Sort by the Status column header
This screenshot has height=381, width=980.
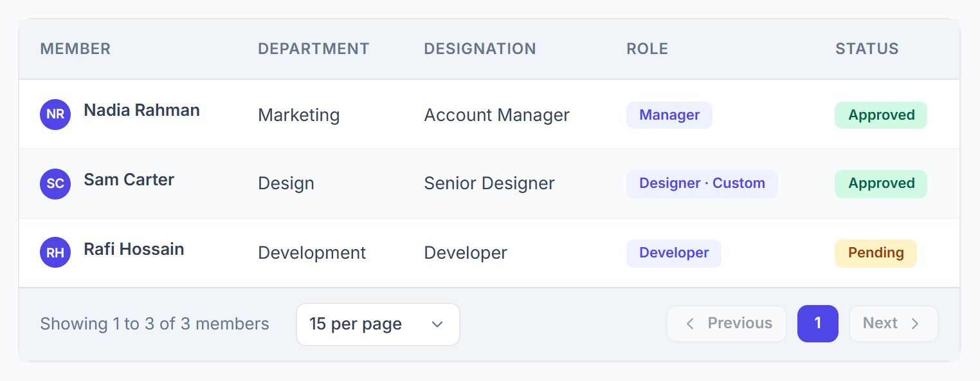867,49
